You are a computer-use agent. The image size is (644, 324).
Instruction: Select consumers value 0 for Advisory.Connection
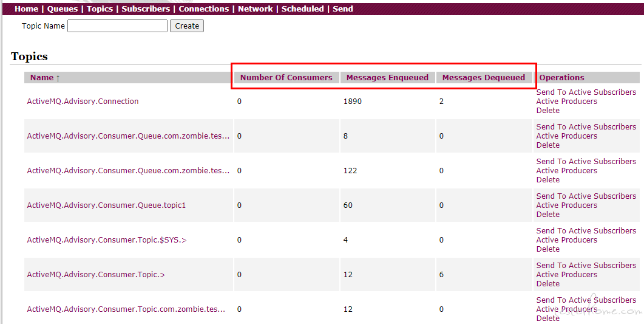239,101
